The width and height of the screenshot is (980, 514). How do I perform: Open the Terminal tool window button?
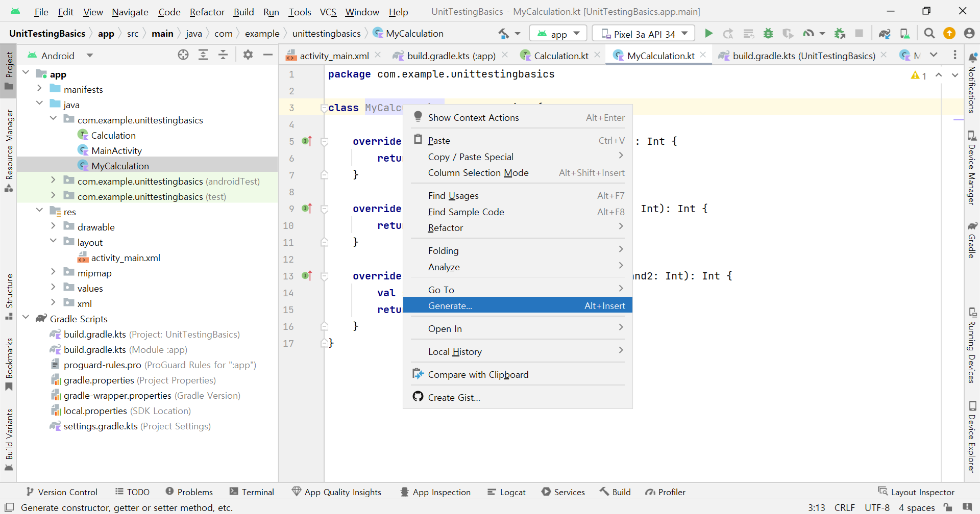252,492
